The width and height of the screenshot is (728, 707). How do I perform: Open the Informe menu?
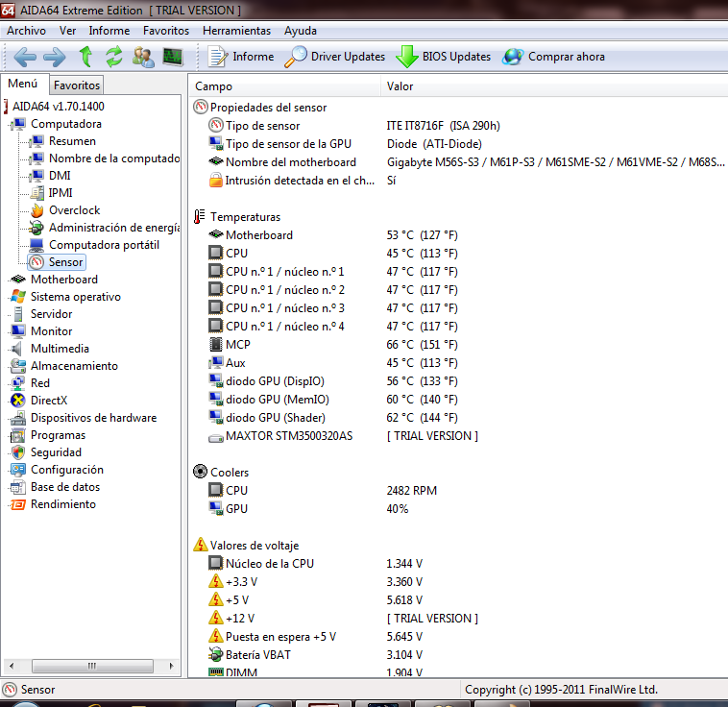click(109, 31)
